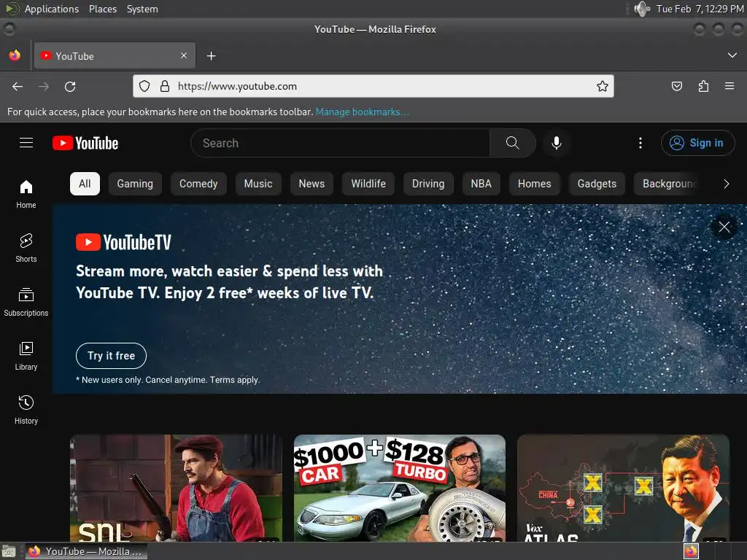Reload the current page
Viewport: 747px width, 560px height.
[70, 86]
